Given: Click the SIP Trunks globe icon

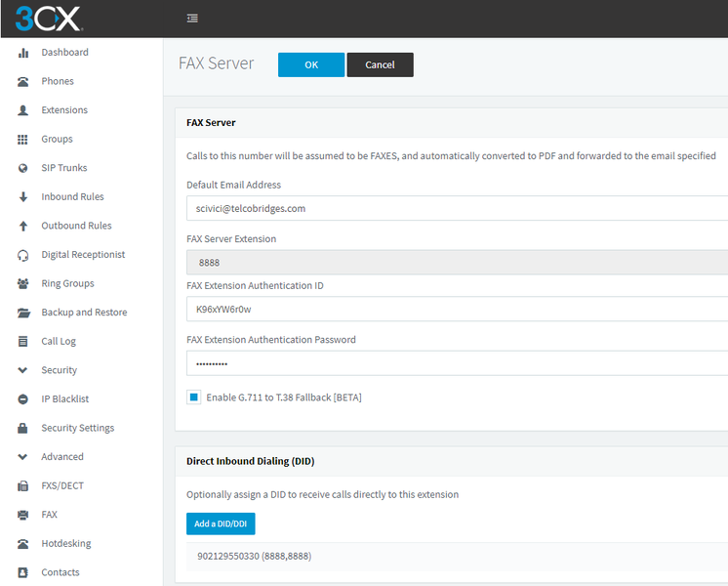Looking at the screenshot, I should click(22, 168).
